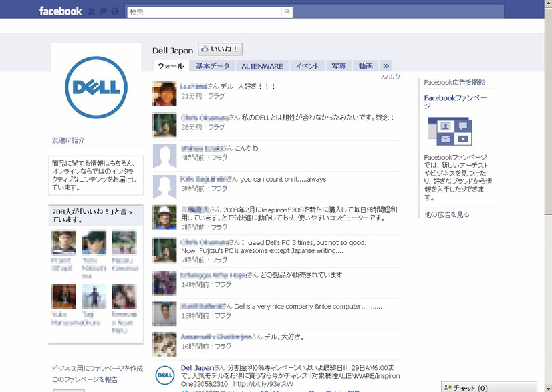Open the イベント tab
The width and height of the screenshot is (552, 392).
[x=307, y=66]
